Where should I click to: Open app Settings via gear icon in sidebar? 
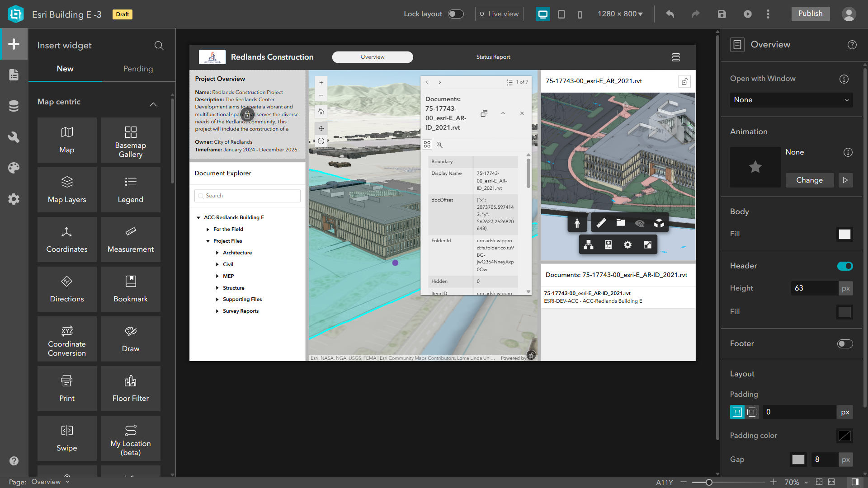[14, 199]
